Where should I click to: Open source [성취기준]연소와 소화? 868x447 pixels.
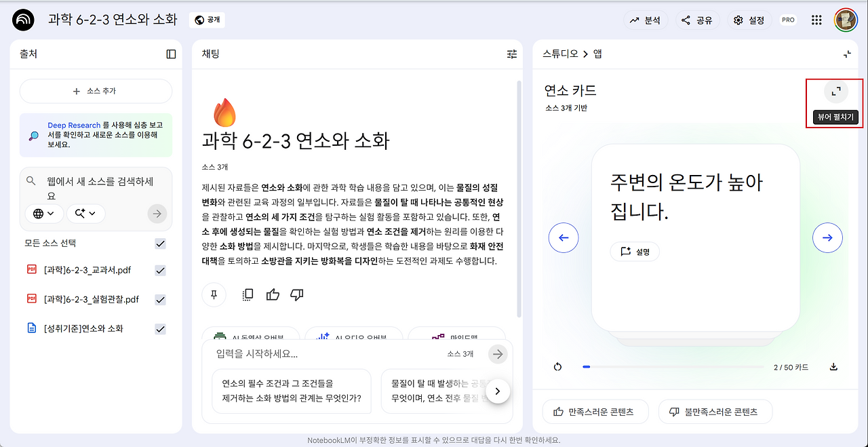click(83, 328)
